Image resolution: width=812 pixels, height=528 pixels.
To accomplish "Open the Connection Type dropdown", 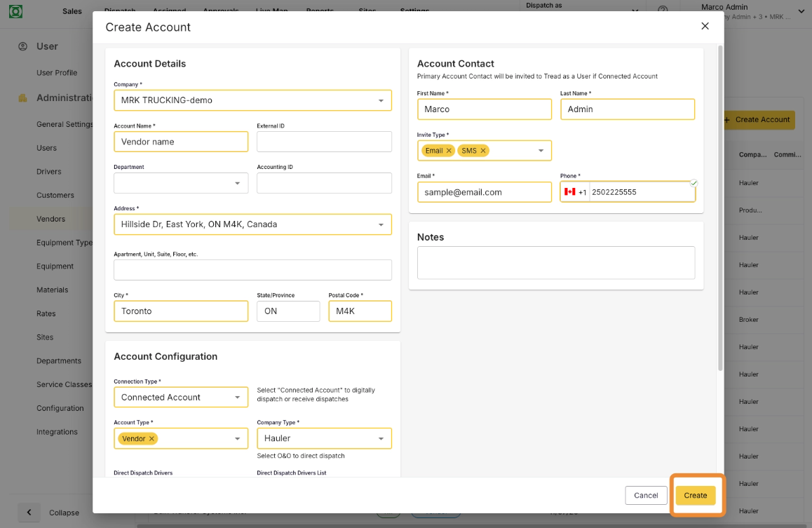I will click(x=181, y=398).
